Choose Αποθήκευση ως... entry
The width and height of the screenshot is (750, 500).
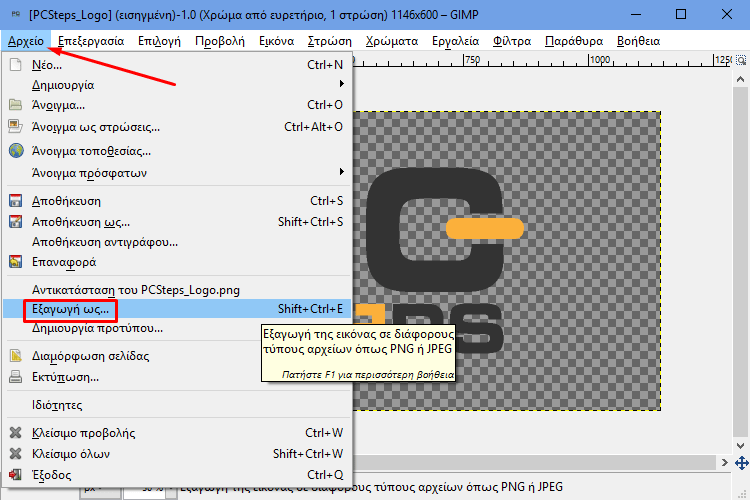[x=177, y=222]
